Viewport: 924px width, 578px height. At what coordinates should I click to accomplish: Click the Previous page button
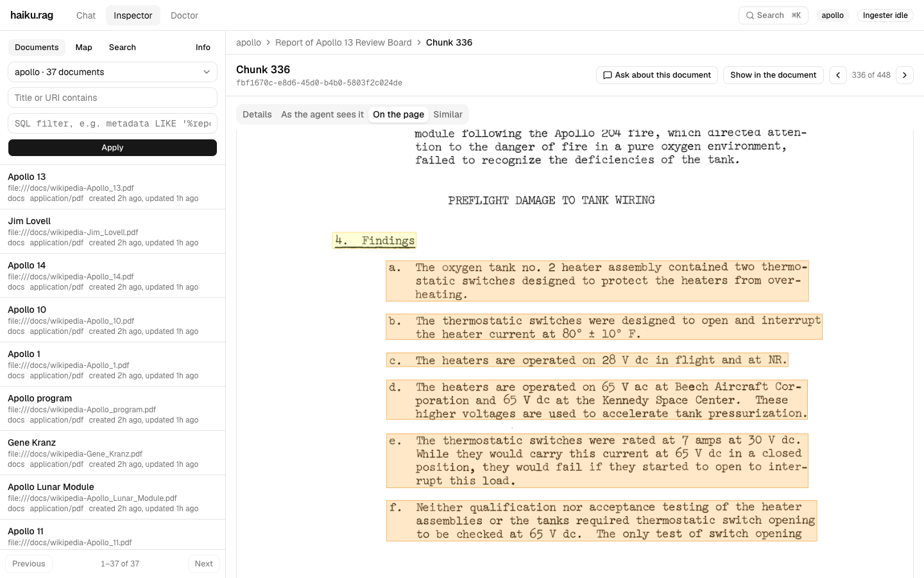(x=29, y=564)
